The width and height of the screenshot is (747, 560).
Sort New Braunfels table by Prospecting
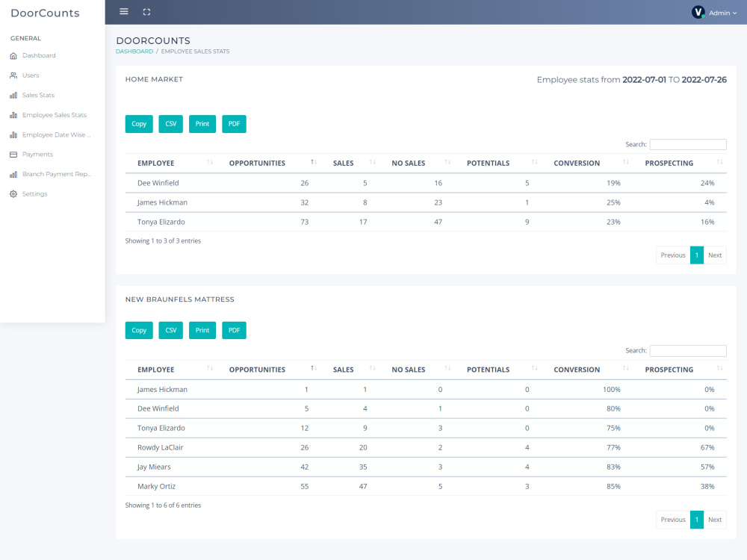click(680, 370)
